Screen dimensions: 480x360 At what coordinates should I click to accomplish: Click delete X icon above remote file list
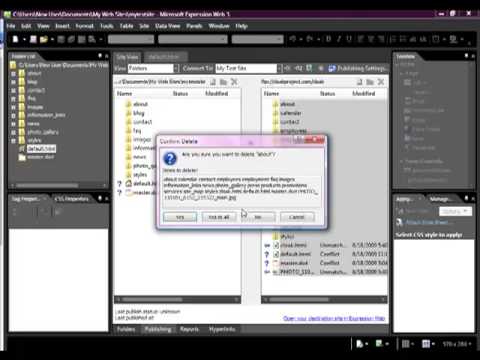381,82
